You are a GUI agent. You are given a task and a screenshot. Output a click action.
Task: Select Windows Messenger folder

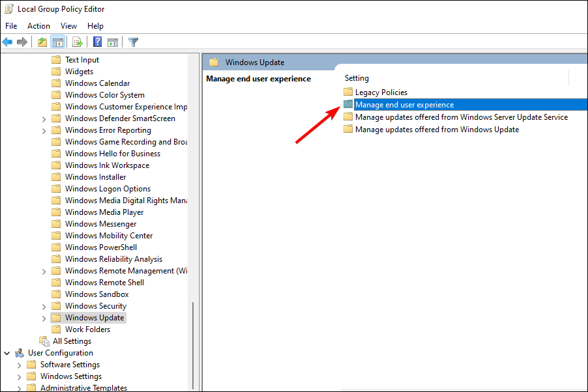(100, 224)
